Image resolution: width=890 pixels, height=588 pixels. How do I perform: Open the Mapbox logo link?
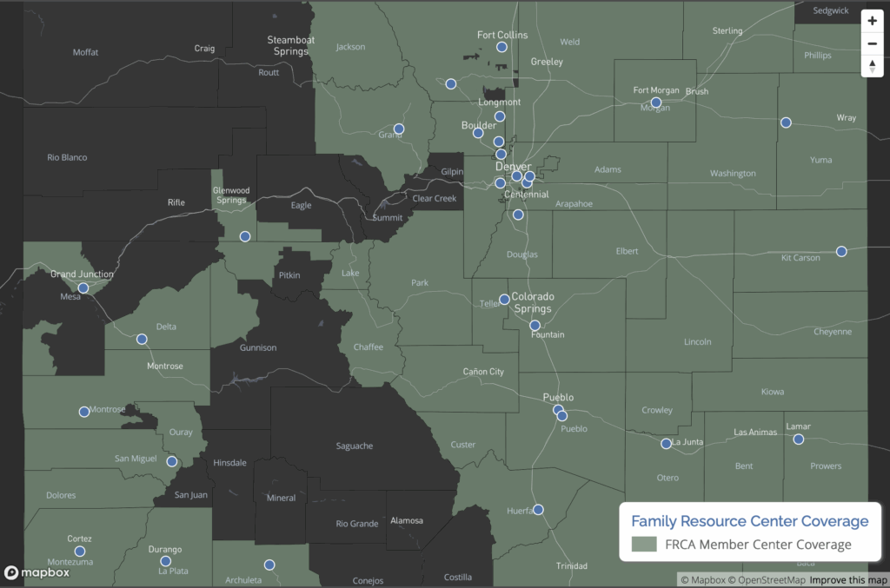tap(37, 572)
